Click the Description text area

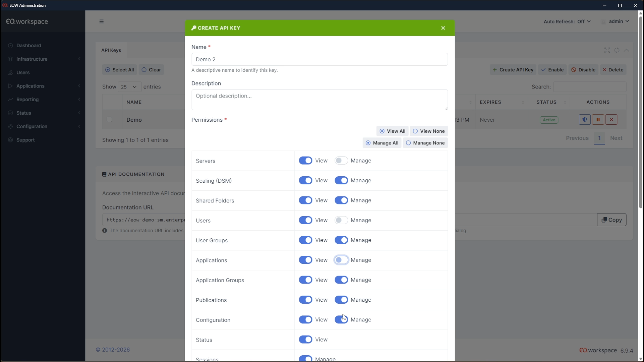320,100
